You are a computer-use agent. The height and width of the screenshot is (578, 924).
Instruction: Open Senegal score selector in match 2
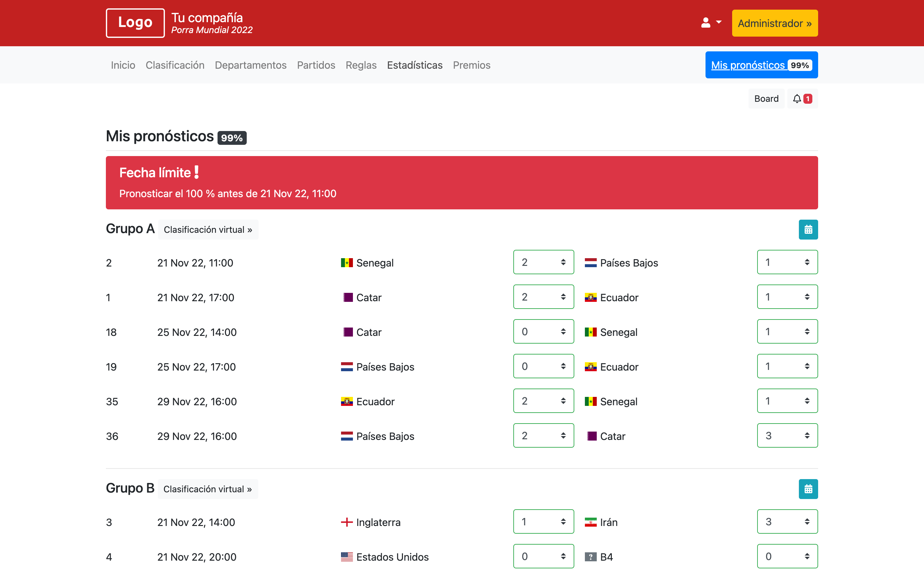pos(543,262)
